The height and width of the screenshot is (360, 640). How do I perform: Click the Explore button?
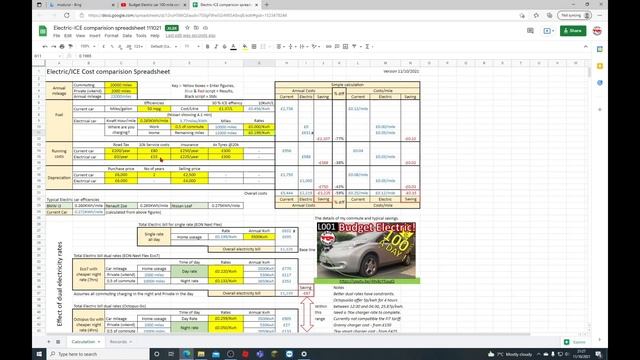tap(575, 342)
